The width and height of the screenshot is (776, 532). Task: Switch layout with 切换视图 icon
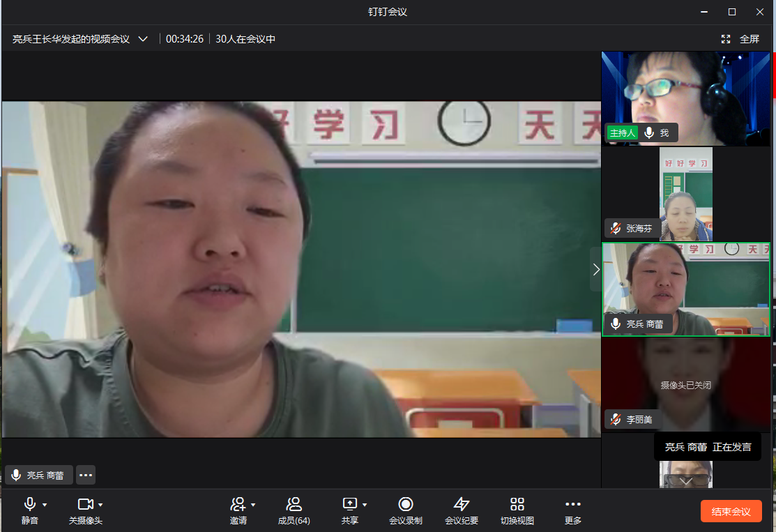click(x=517, y=504)
